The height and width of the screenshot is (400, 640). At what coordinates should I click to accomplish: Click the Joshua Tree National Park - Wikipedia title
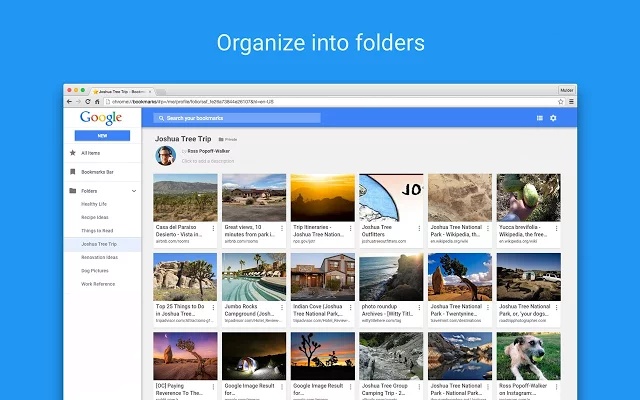pos(456,231)
